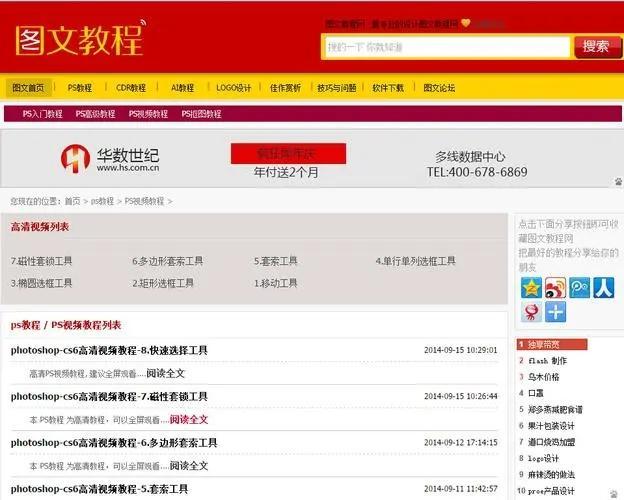Viewport: 624px width, 500px height.
Task: Click the 图文教程 site logo
Action: tap(80, 39)
